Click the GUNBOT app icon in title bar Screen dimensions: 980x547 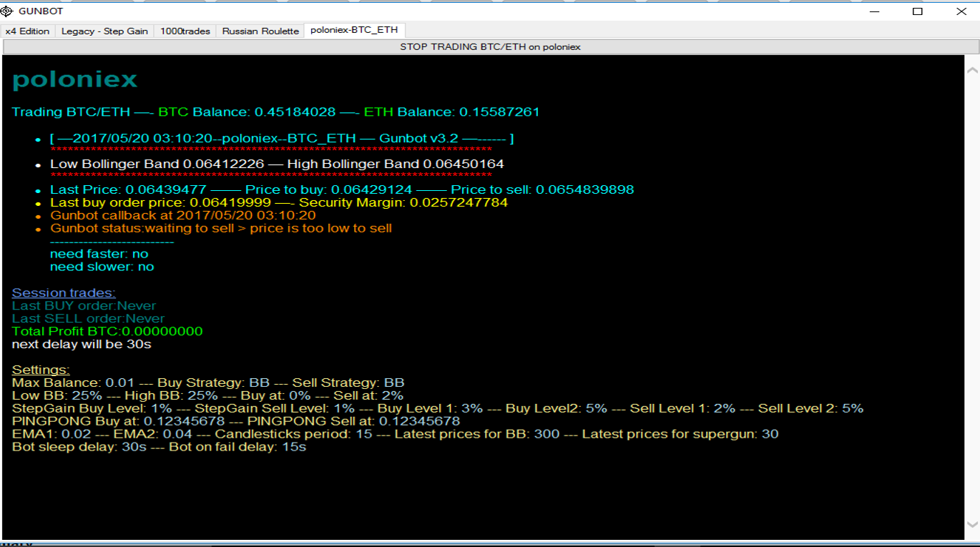point(6,11)
